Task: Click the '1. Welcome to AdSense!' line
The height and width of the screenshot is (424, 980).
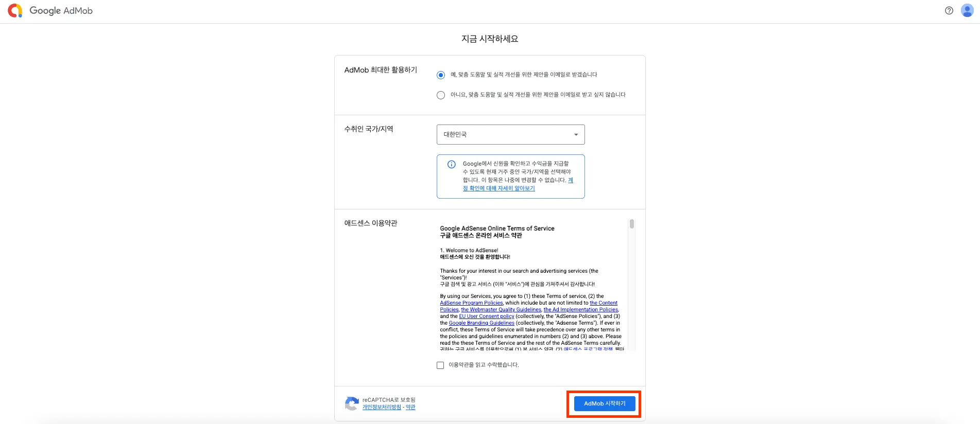Action: point(469,251)
